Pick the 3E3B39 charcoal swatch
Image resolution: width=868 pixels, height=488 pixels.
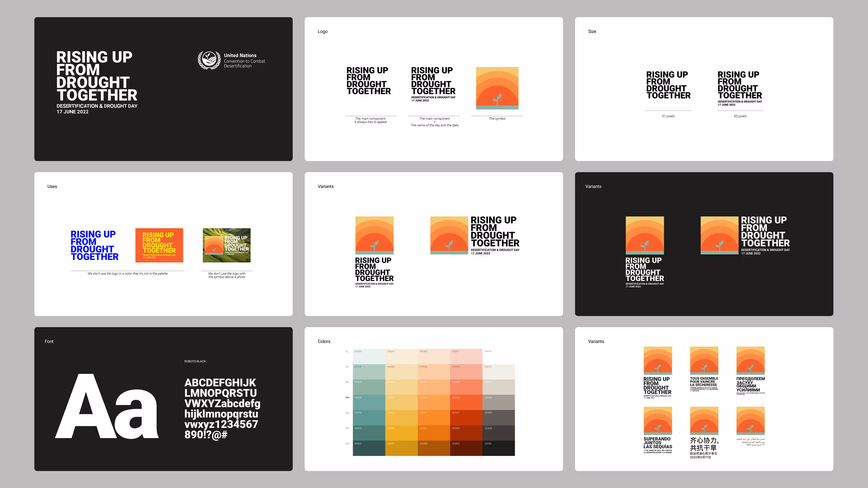tap(499, 433)
